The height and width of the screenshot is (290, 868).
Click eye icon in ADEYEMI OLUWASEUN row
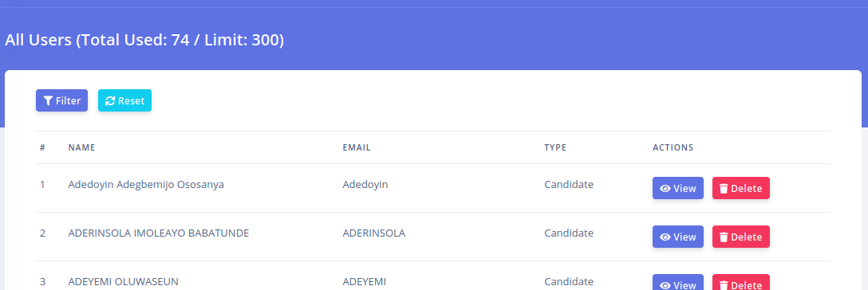point(665,285)
